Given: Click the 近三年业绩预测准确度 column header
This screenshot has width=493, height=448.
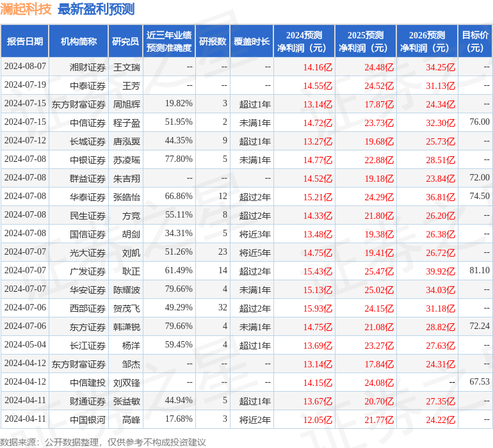Looking at the screenshot, I should point(169,41).
